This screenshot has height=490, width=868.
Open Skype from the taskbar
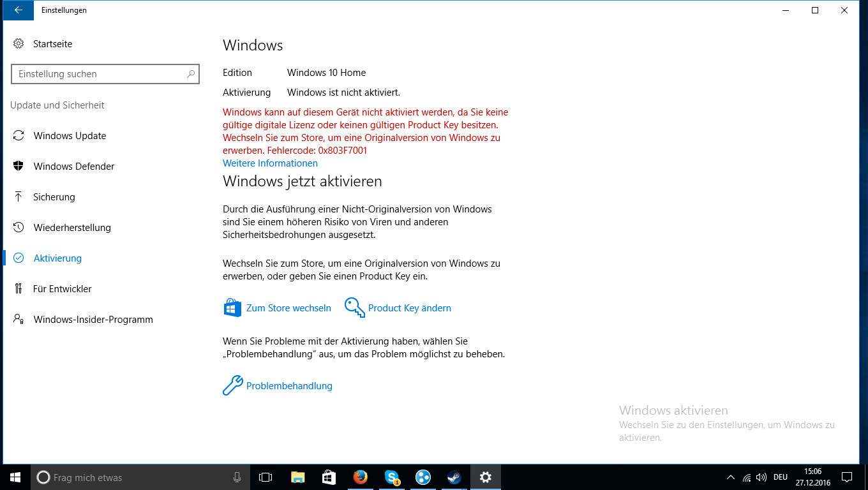(391, 477)
